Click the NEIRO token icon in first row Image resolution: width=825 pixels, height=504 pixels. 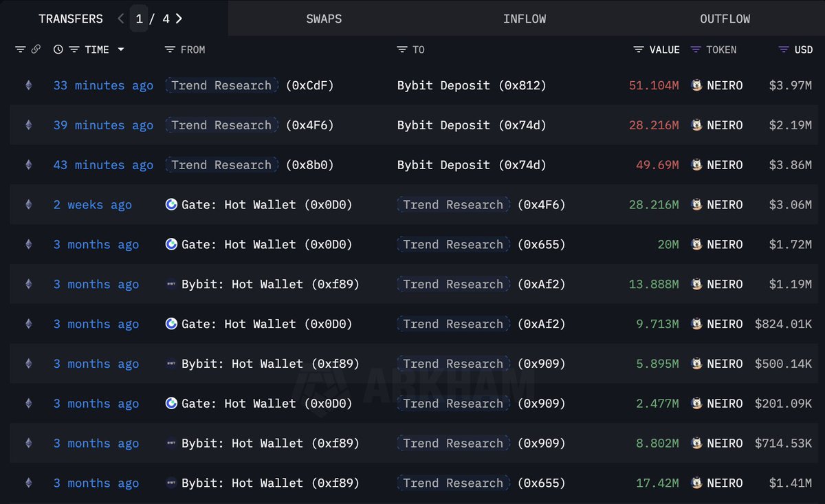696,85
